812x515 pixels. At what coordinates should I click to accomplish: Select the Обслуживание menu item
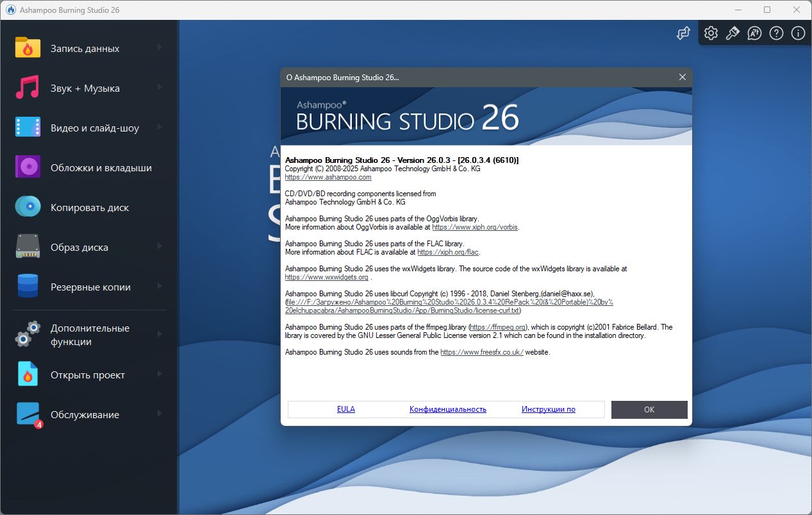pyautogui.click(x=85, y=415)
